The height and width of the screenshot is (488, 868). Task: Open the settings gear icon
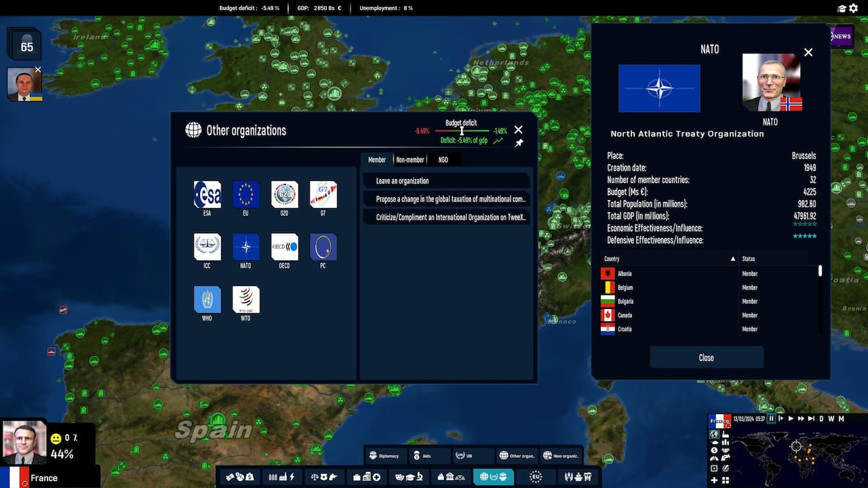(853, 8)
